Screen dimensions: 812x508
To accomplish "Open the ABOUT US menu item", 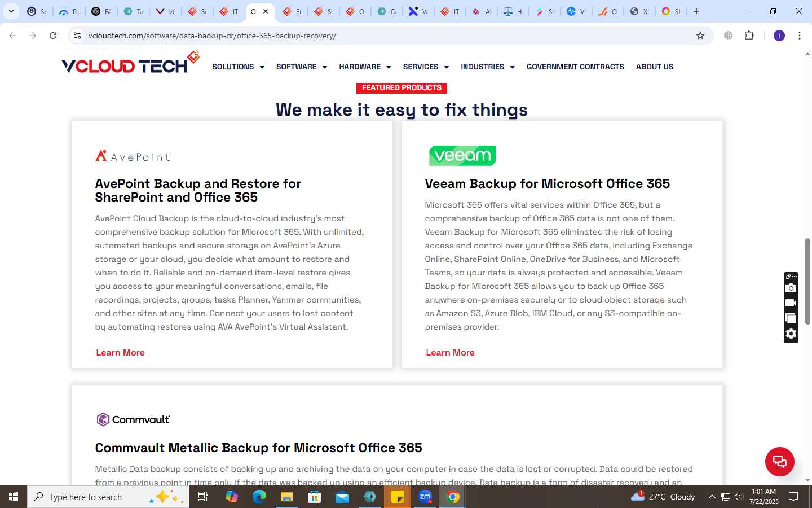I will click(x=655, y=67).
